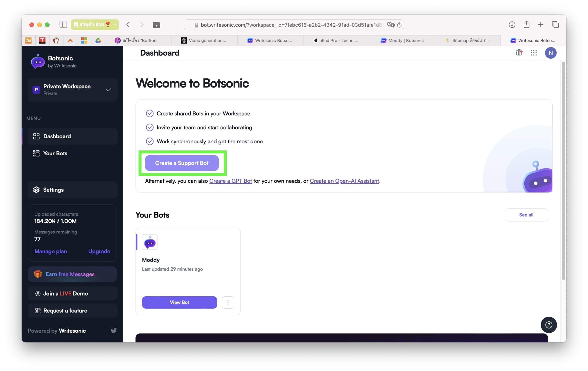Open the Safari profile dropdown
The width and height of the screenshot is (588, 371).
coord(95,25)
